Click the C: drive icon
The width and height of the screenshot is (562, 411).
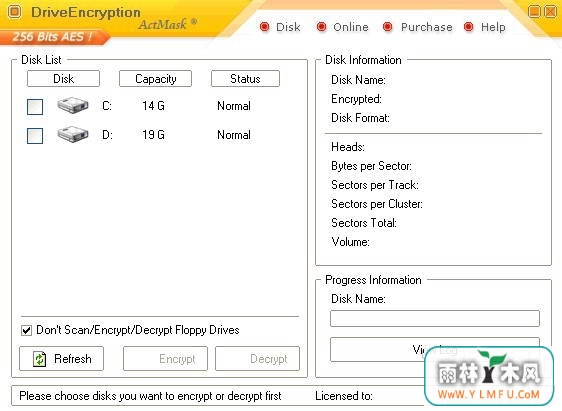[73, 105]
